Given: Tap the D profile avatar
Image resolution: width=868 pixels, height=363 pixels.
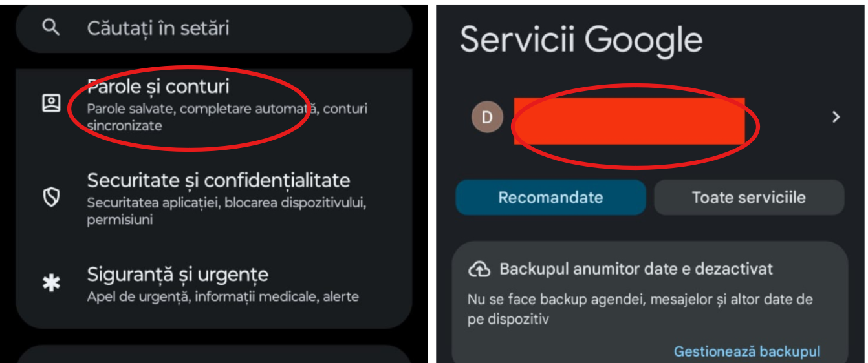Looking at the screenshot, I should [x=487, y=117].
